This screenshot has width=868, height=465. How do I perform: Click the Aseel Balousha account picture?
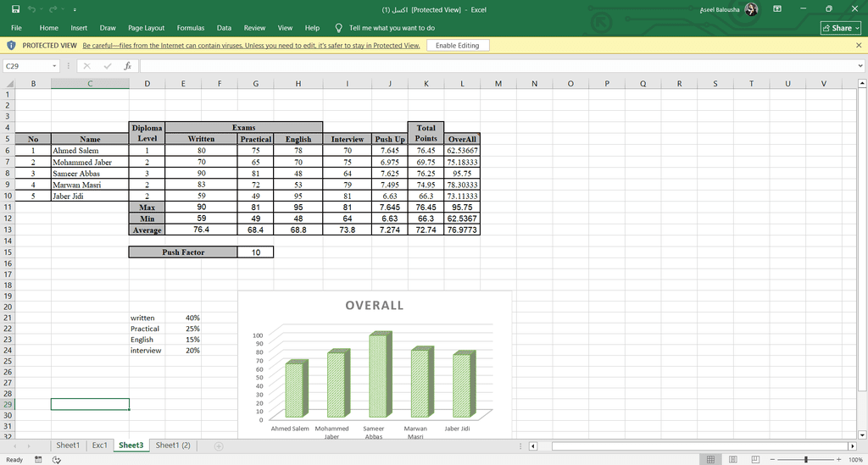751,9
